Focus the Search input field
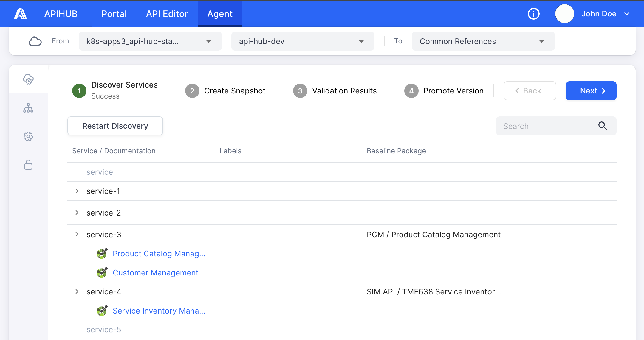This screenshot has height=340, width=644. pyautogui.click(x=556, y=126)
